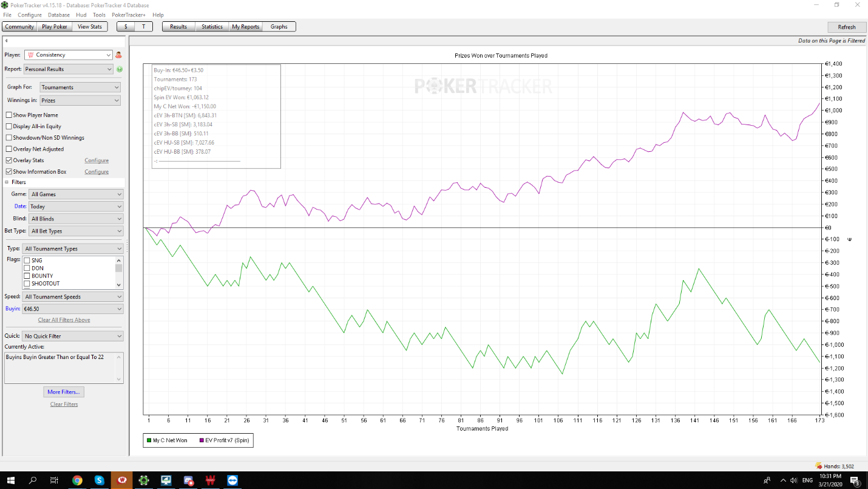Click Configure link beside Show Information Box
This screenshot has width=868, height=489.
97,172
